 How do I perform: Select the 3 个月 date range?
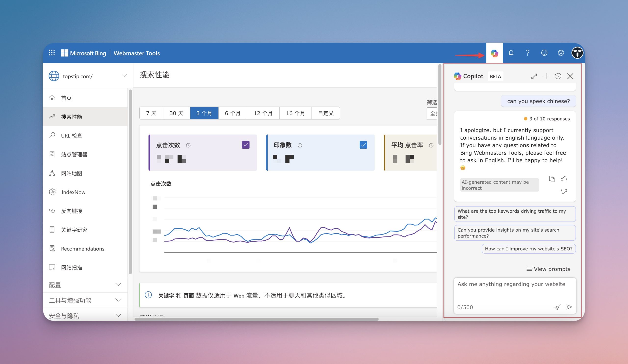pyautogui.click(x=204, y=113)
